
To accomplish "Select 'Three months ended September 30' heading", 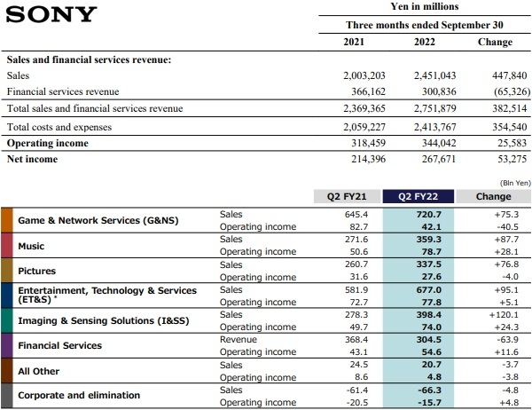I will click(x=425, y=25).
